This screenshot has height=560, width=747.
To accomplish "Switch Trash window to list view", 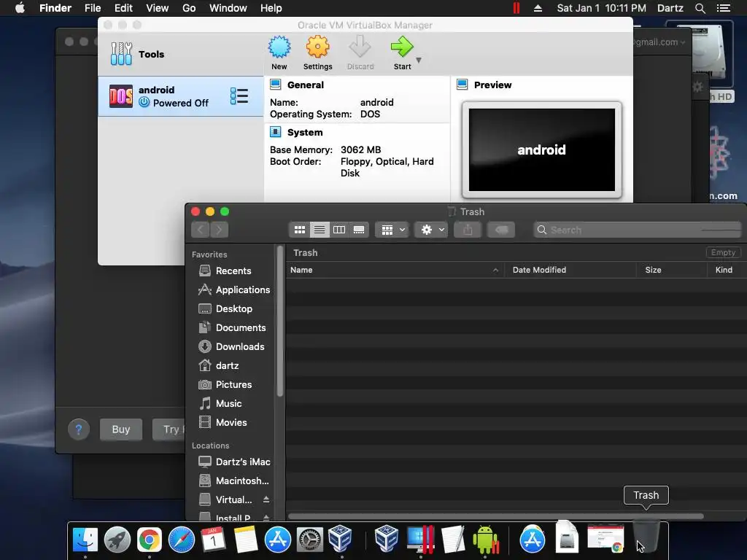I will click(x=320, y=230).
